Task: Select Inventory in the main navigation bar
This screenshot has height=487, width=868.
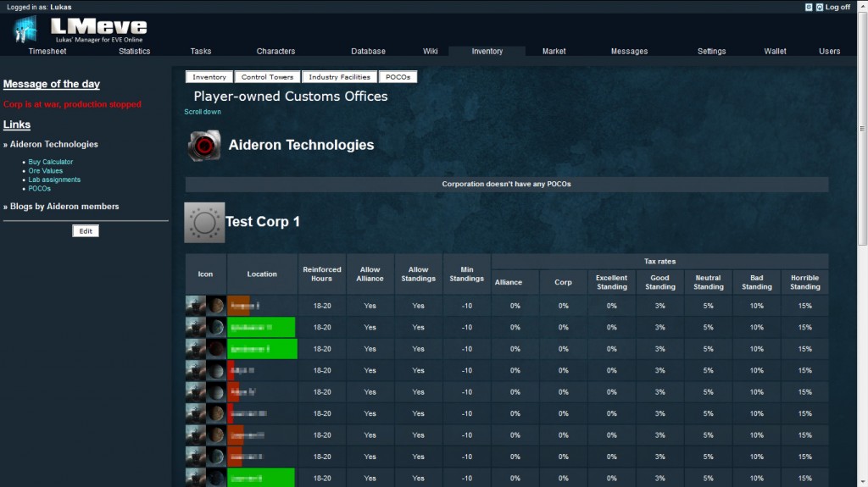Action: click(x=487, y=51)
